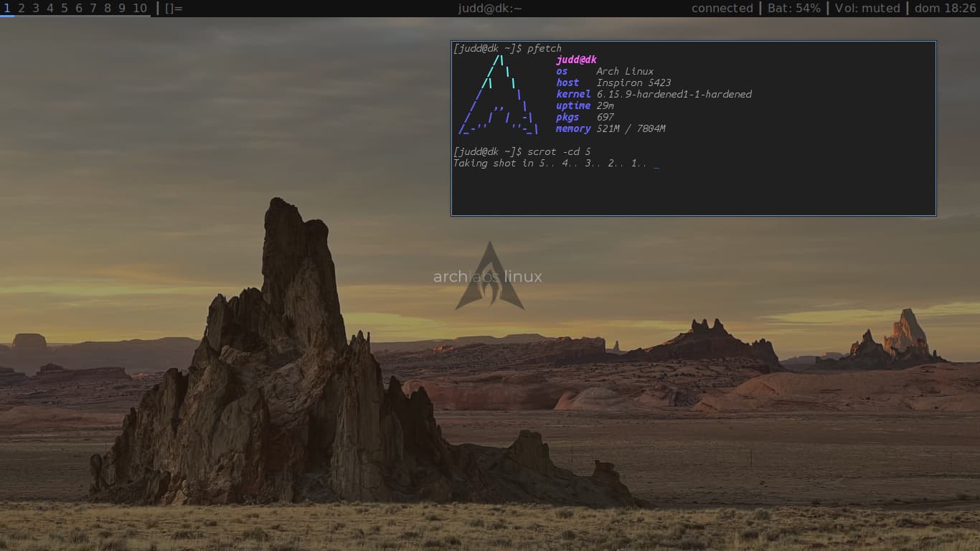This screenshot has height=551, width=980.
Task: Click the judd@dk:~ window title in bar
Action: (x=490, y=9)
